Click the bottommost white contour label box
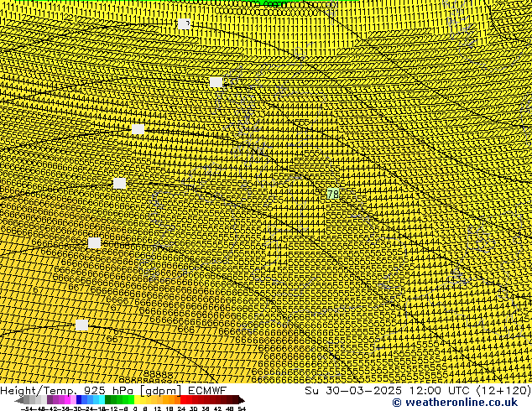Screen dimensions: 532x411 [81, 325]
